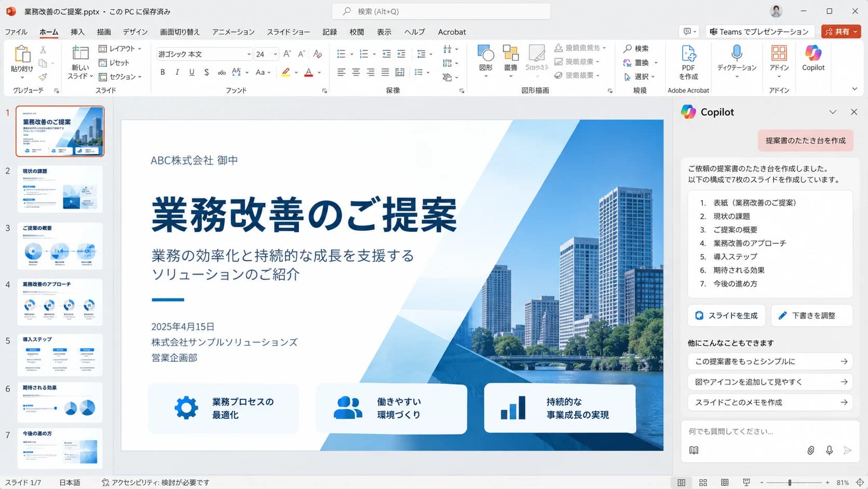Switch to Slide Sorter view
The width and height of the screenshot is (868, 489).
(x=703, y=483)
